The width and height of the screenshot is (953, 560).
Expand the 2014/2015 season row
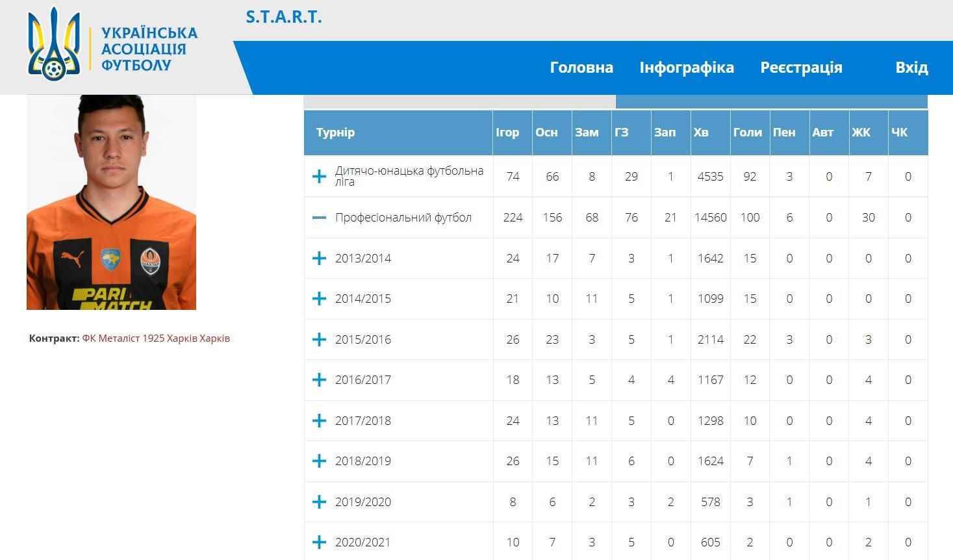(319, 299)
